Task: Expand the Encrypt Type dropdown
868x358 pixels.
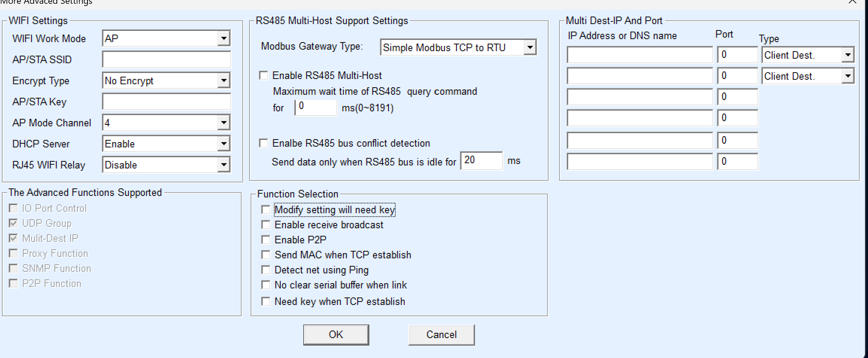Action: coord(224,80)
